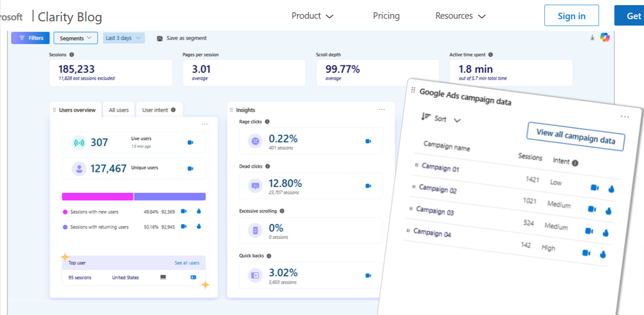The height and width of the screenshot is (315, 644).
Task: View recordings for Dead clicks
Action: pyautogui.click(x=368, y=186)
